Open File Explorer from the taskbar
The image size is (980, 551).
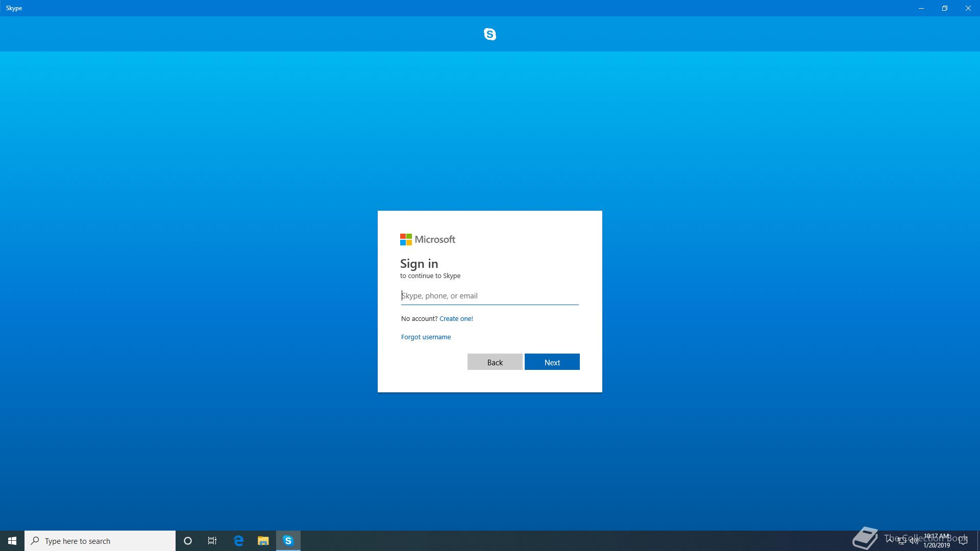coord(263,541)
